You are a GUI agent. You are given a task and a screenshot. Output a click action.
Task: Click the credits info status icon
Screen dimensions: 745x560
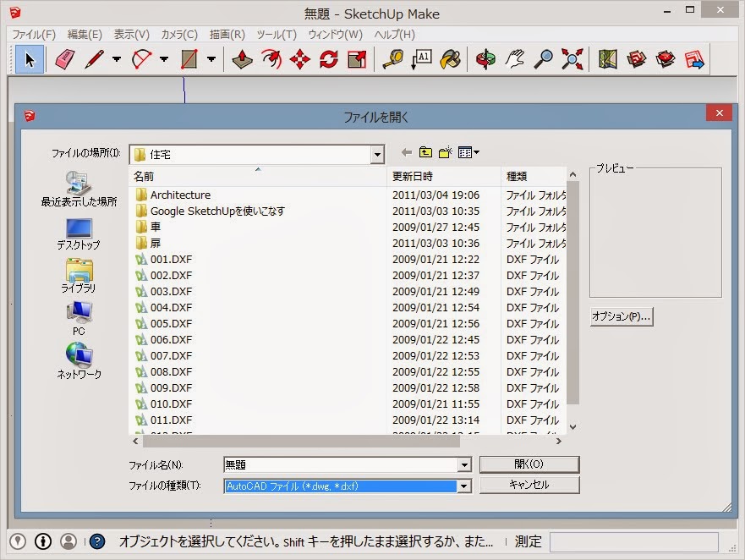43,541
